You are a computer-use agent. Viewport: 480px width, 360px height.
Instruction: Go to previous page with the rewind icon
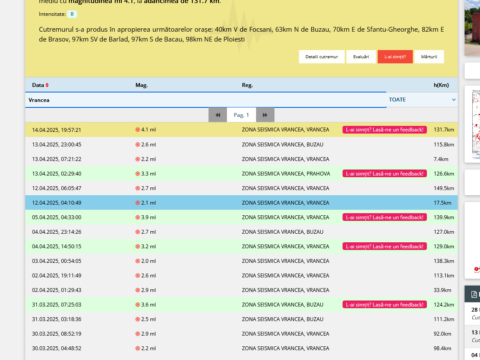[x=218, y=115]
